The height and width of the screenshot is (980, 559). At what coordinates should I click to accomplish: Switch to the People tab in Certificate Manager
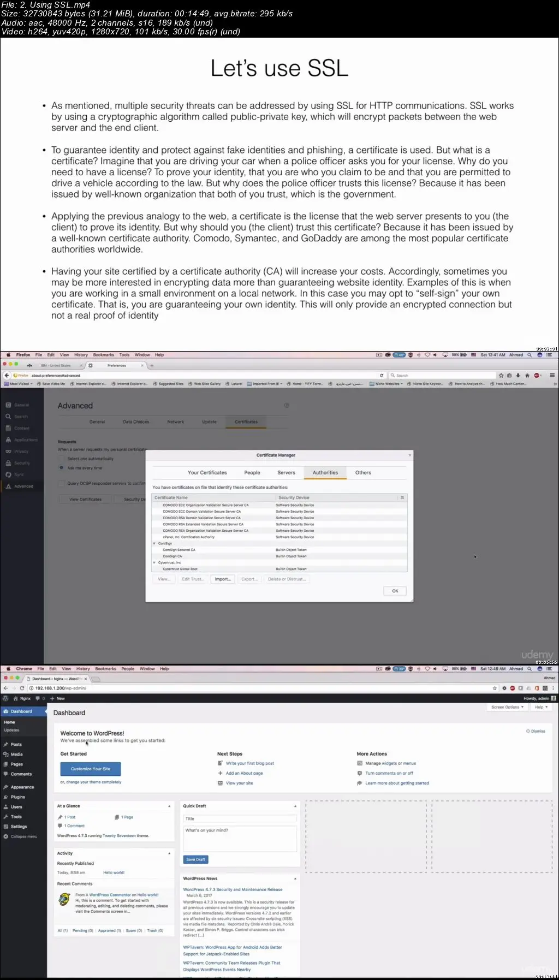252,473
